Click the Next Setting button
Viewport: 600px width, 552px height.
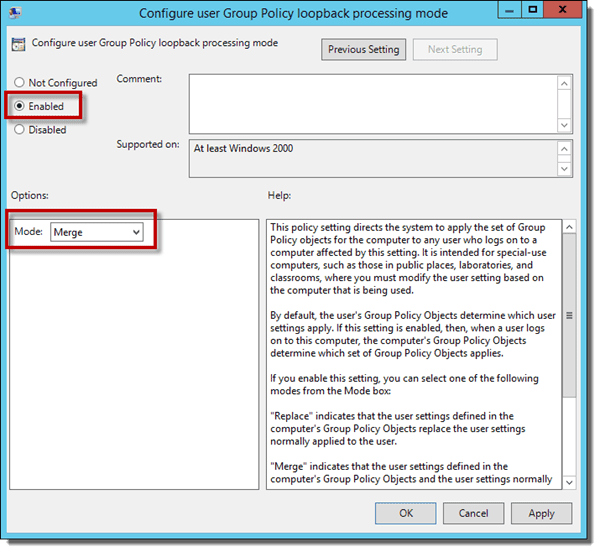[x=455, y=49]
